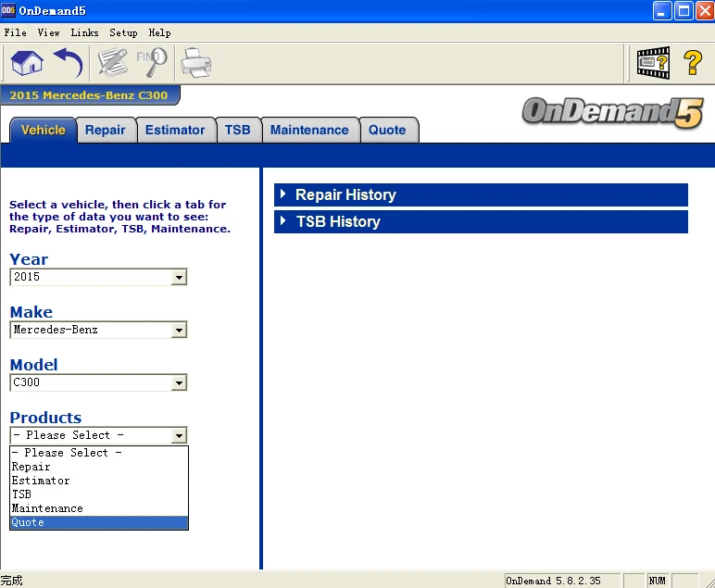Image resolution: width=715 pixels, height=588 pixels.
Task: Maximize the OnDemand5 window
Action: point(684,10)
